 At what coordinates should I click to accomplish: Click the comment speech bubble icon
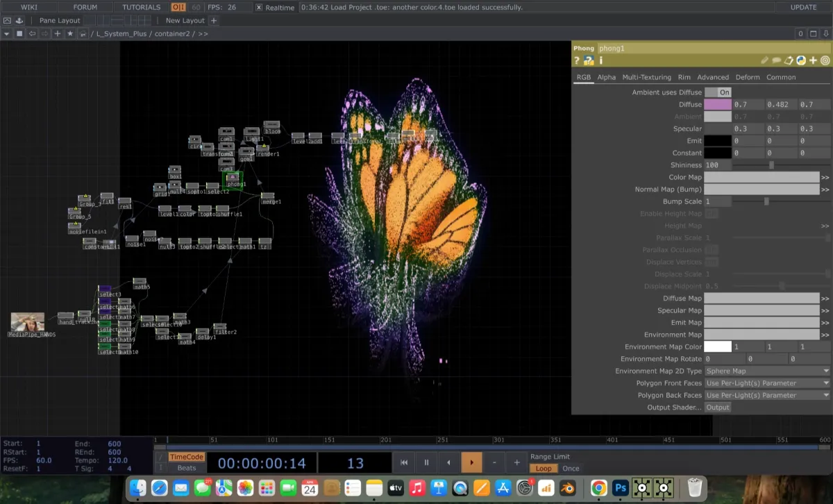coord(777,61)
